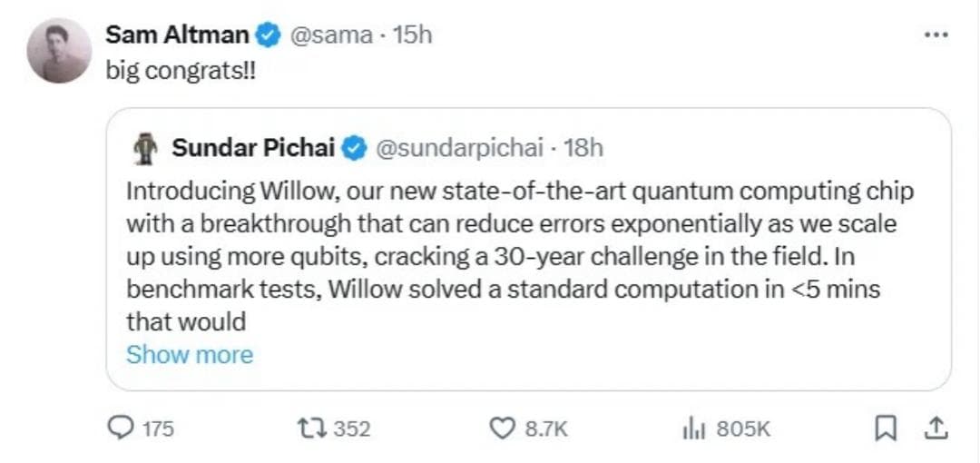Viewport: 980px width, 463px height.
Task: Open view analytics bar chart icon
Action: tap(694, 429)
